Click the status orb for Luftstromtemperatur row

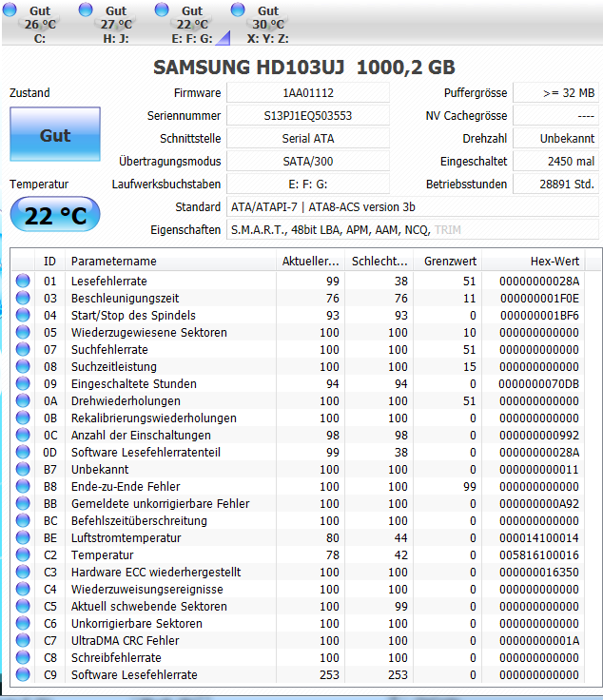[23, 537]
